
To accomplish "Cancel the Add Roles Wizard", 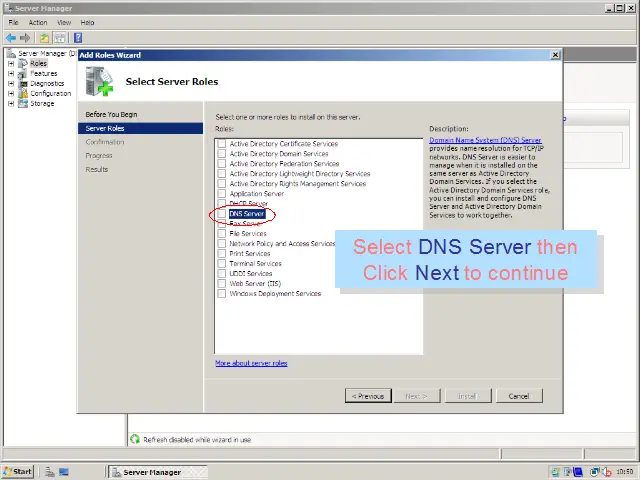I will (x=519, y=396).
